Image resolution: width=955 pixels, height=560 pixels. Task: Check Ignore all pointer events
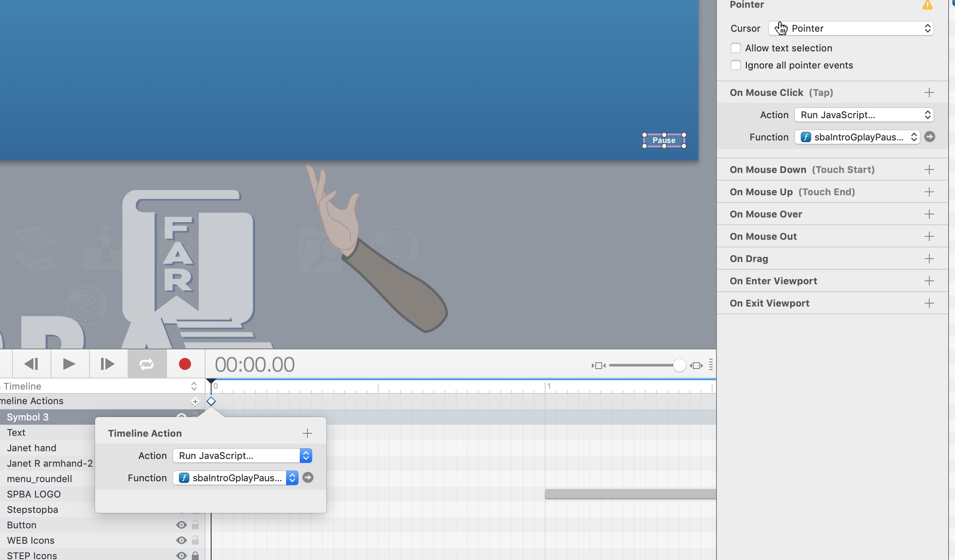(736, 65)
